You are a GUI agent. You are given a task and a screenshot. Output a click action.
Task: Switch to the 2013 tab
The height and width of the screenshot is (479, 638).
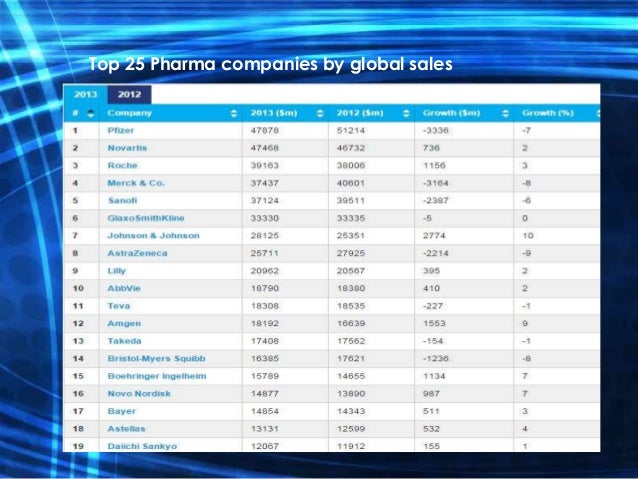click(85, 94)
